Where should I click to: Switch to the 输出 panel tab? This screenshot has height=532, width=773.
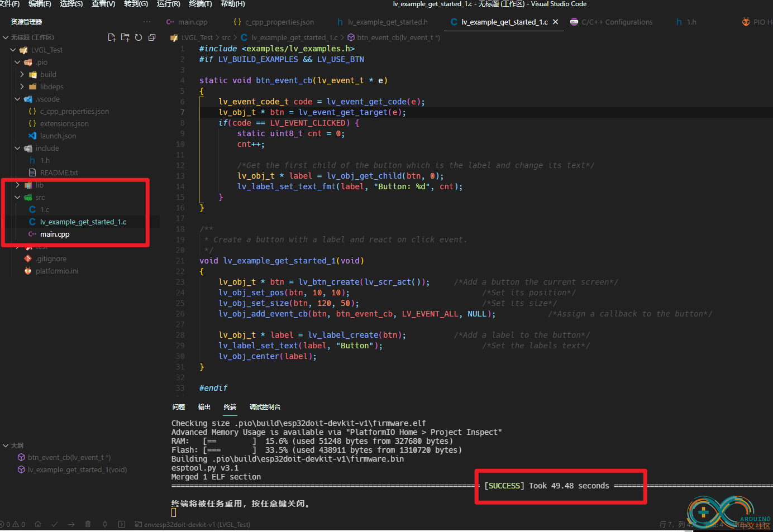(x=204, y=407)
